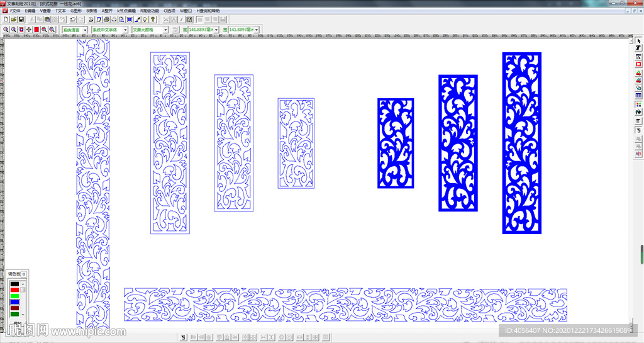This screenshot has height=343, width=644.
Task: Pick the dark red color swatch
Action: (x=15, y=308)
